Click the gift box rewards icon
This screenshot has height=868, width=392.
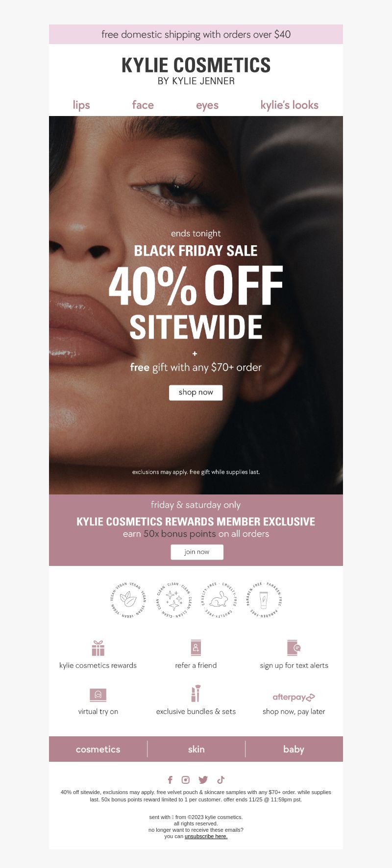[x=98, y=648]
